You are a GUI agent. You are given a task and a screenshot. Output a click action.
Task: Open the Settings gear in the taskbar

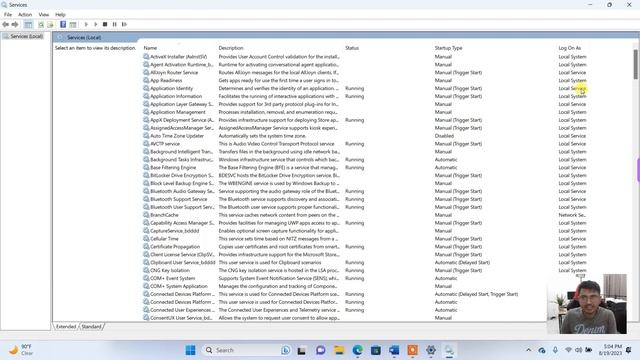tap(431, 350)
